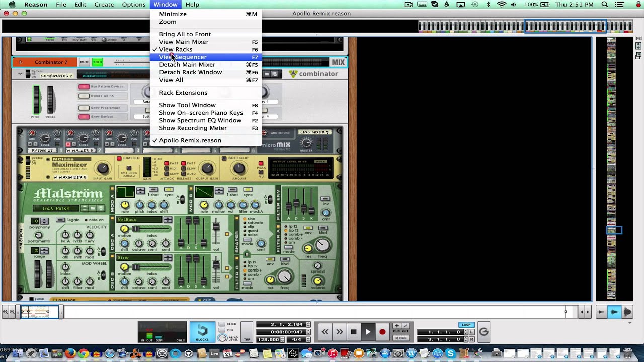Click the Wi-Fi status icon

(x=502, y=5)
